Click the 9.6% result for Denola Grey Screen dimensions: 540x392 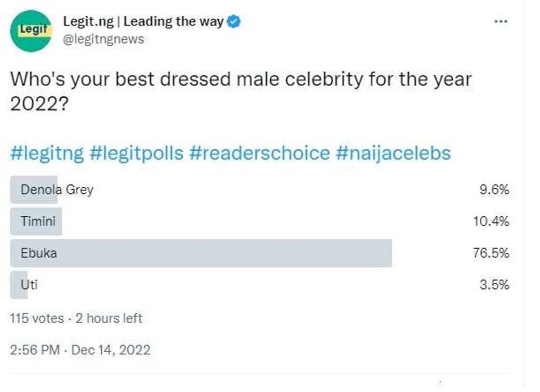[x=494, y=190]
